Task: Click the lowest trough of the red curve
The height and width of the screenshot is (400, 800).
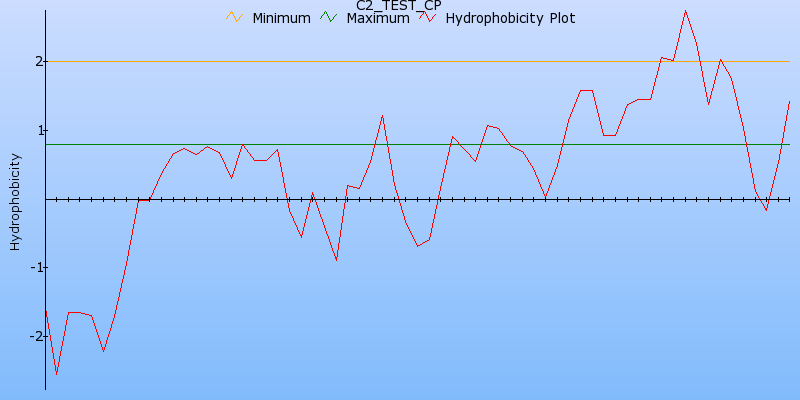Action: tap(56, 375)
